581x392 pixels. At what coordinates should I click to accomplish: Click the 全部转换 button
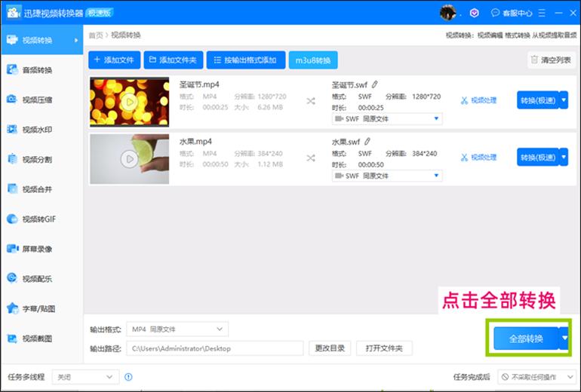526,338
